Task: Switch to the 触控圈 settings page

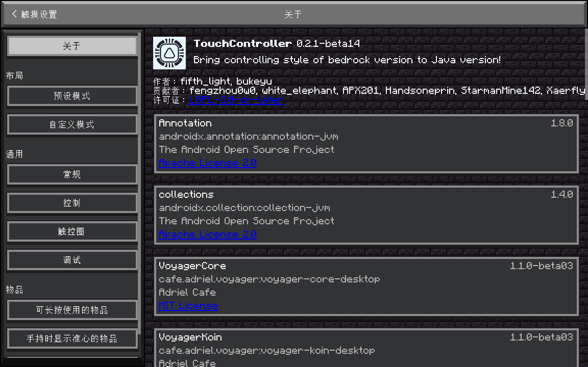Action: pos(72,231)
